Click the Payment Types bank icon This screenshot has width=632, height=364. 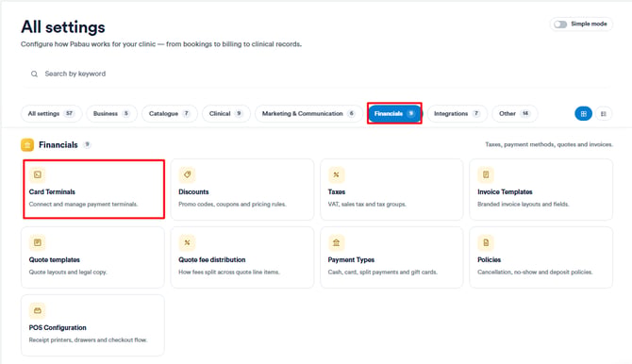pyautogui.click(x=336, y=242)
